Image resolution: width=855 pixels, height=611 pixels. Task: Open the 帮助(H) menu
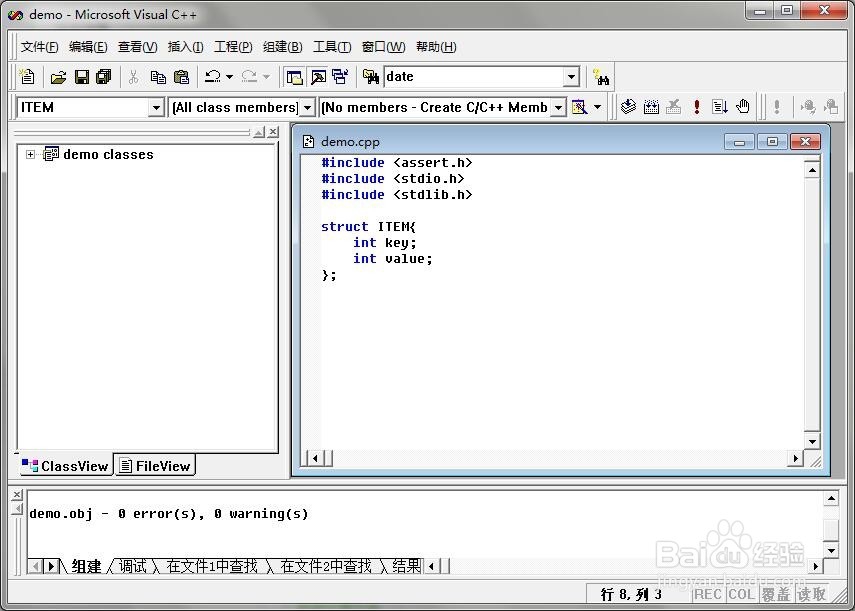[436, 47]
